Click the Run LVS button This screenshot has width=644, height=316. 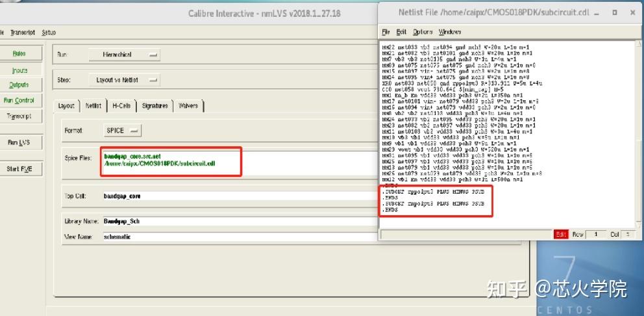pyautogui.click(x=19, y=142)
